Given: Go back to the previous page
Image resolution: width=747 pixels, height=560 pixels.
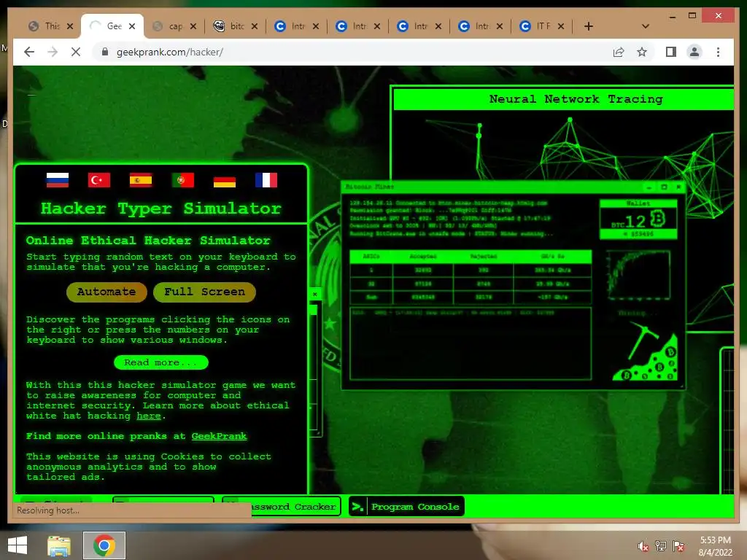Looking at the screenshot, I should point(29,52).
